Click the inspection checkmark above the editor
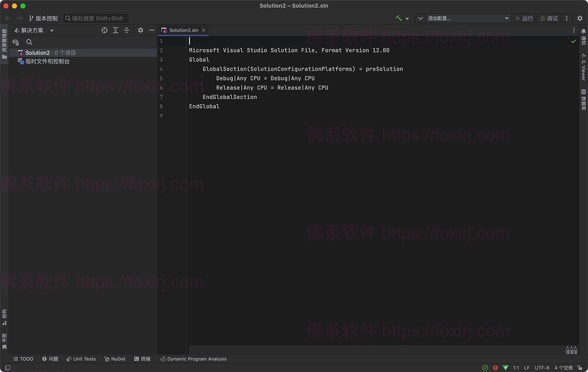Image resolution: width=588 pixels, height=372 pixels. point(573,41)
